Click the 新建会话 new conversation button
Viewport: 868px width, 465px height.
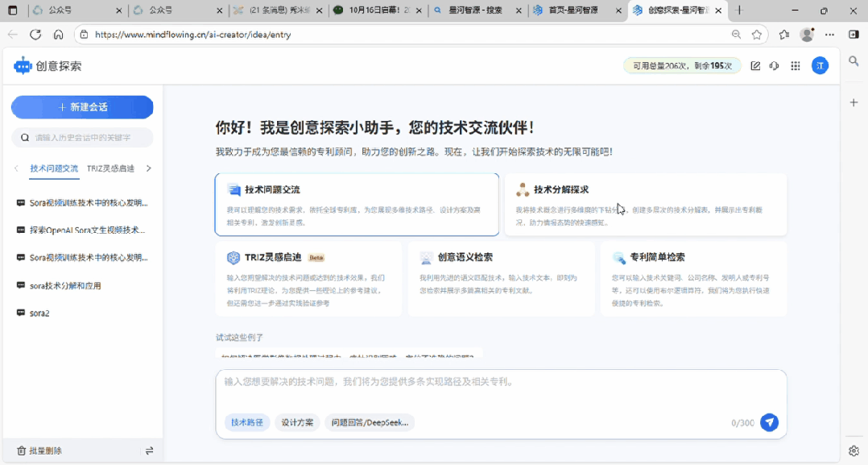pyautogui.click(x=82, y=107)
